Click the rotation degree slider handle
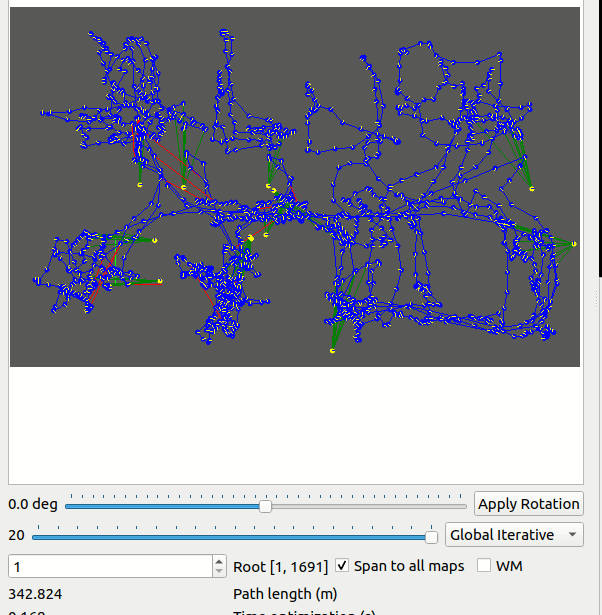This screenshot has width=602, height=615. 265,506
